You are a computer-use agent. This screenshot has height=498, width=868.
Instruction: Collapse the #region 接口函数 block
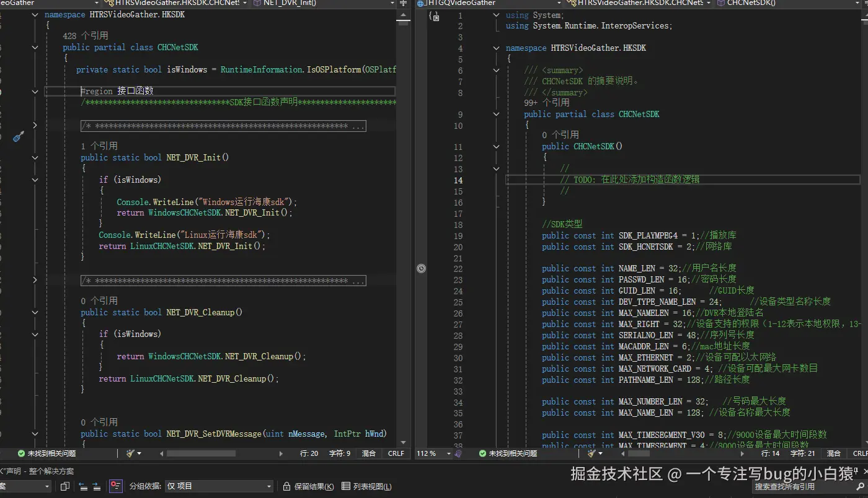[35, 92]
